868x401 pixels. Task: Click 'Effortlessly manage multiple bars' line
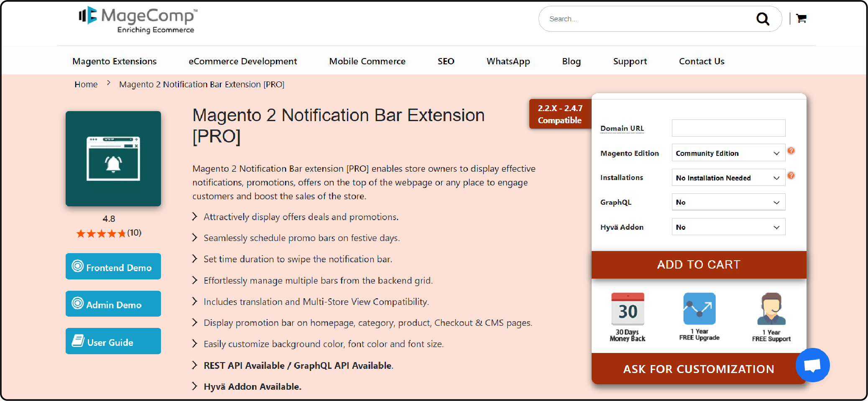click(x=318, y=280)
